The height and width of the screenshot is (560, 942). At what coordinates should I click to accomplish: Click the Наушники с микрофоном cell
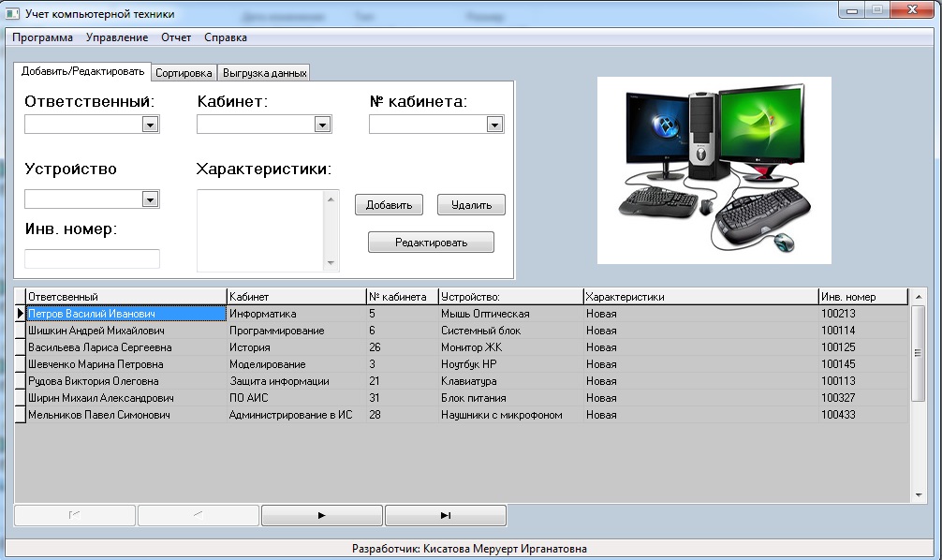click(510, 415)
